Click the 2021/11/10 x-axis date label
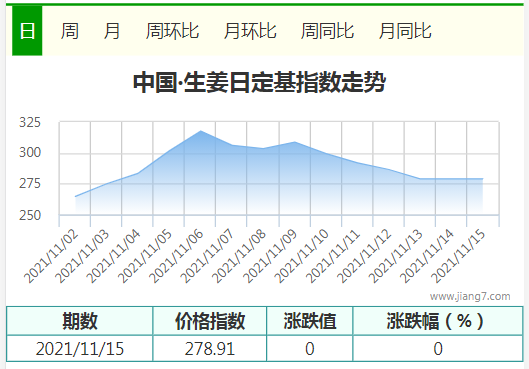The height and width of the screenshot is (369, 529). pos(302,256)
